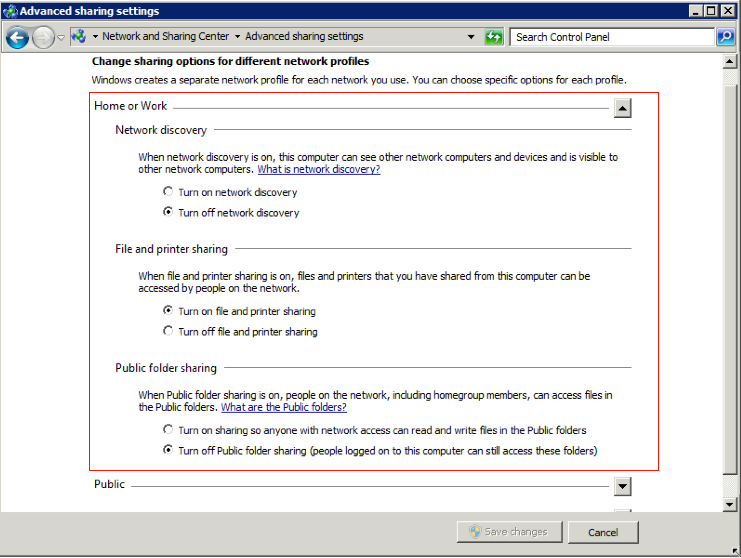The image size is (741, 558).
Task: Click Change sharing options heading text
Action: [x=231, y=61]
